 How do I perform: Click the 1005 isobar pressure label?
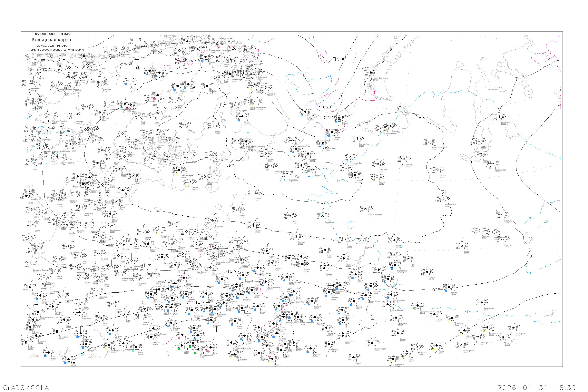[x=195, y=319]
